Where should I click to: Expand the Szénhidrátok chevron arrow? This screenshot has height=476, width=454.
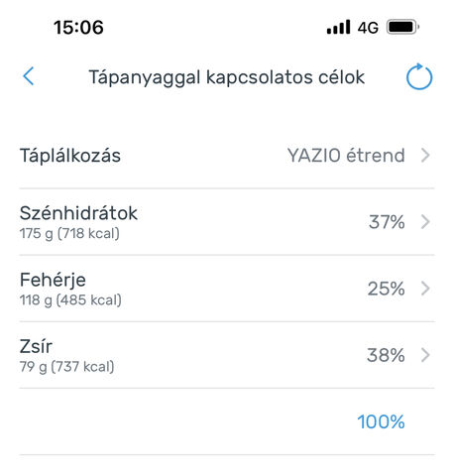[x=425, y=222]
